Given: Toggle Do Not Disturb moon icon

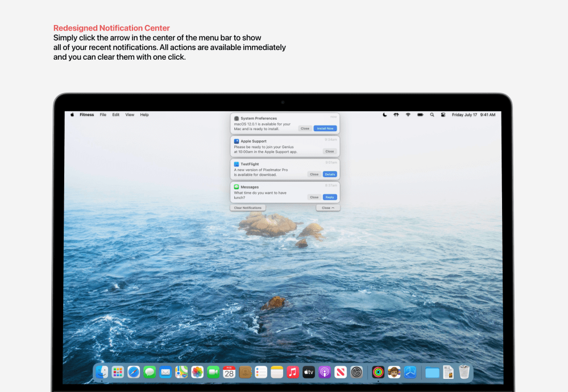Looking at the screenshot, I should click(385, 115).
